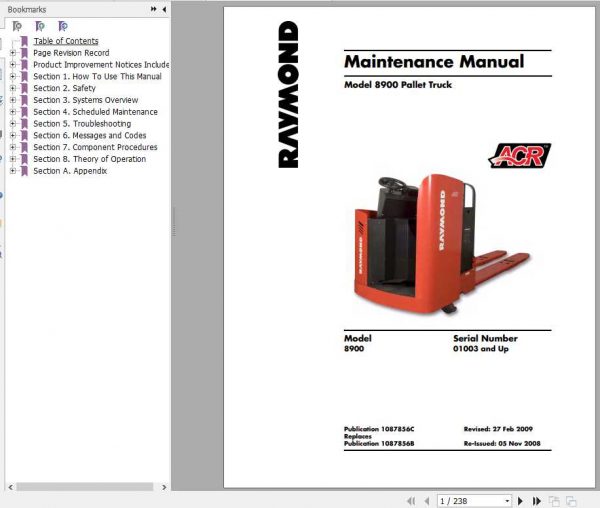This screenshot has height=508, width=600.
Task: Expand the Section 8. Theory of Operation node
Action: tap(13, 159)
